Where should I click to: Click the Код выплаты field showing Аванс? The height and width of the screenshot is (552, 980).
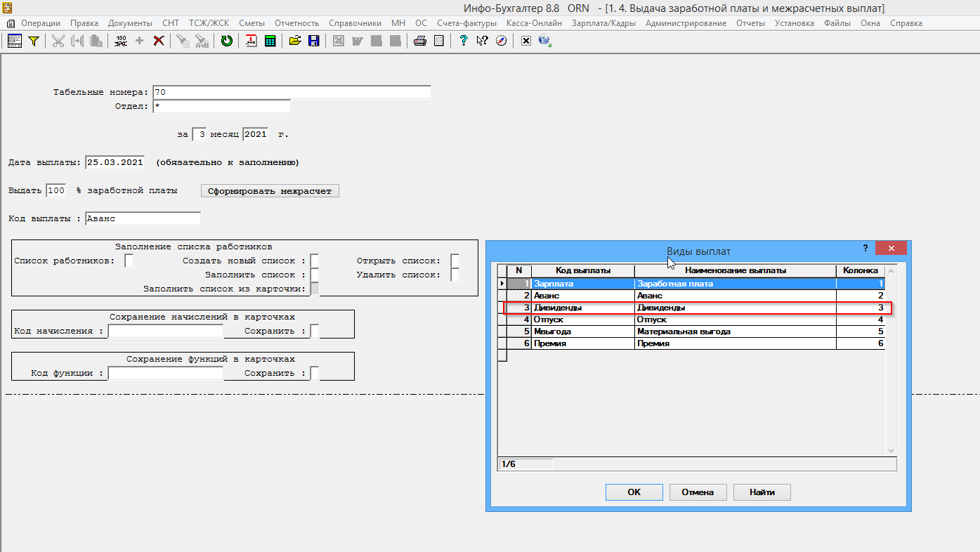(143, 218)
